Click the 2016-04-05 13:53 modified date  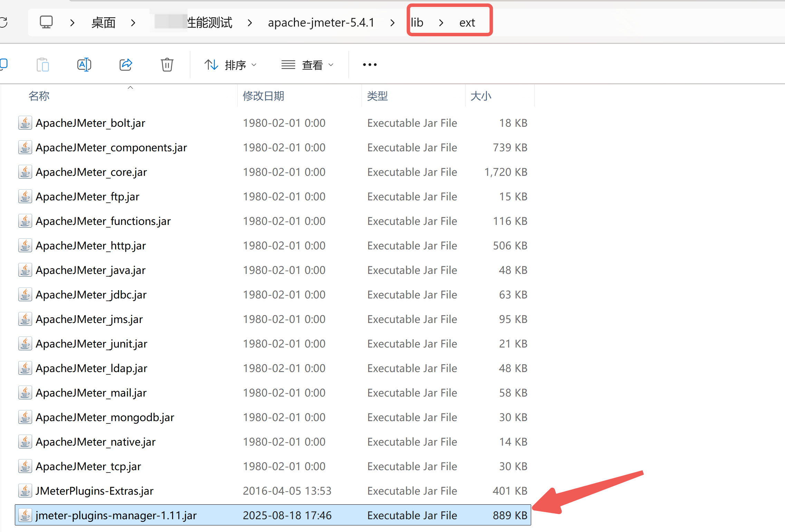[x=287, y=491]
